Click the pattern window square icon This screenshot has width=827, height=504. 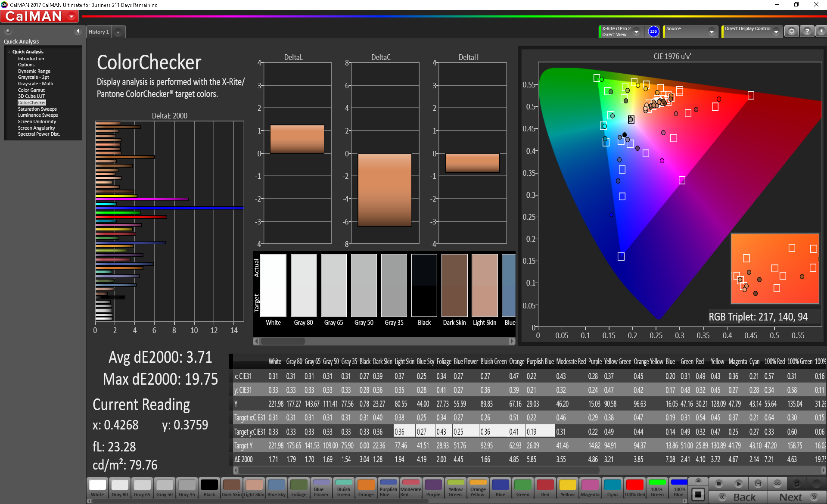pyautogui.click(x=698, y=494)
